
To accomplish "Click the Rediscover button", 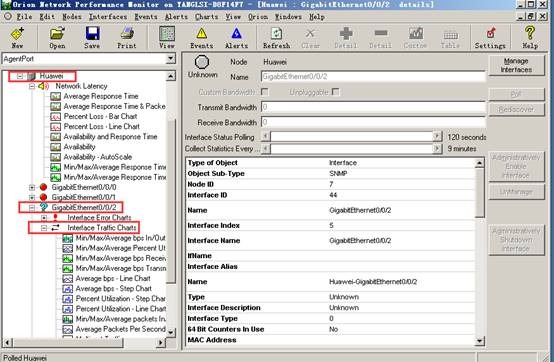I will [516, 109].
